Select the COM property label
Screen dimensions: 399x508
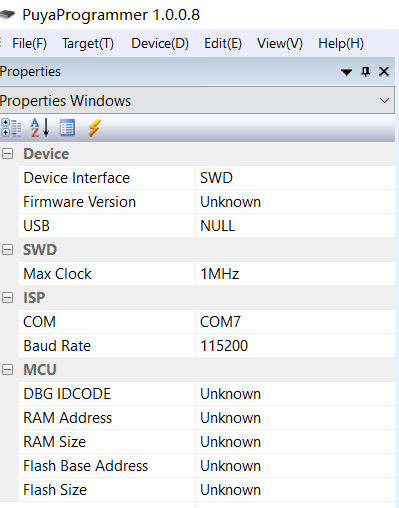pyautogui.click(x=39, y=322)
